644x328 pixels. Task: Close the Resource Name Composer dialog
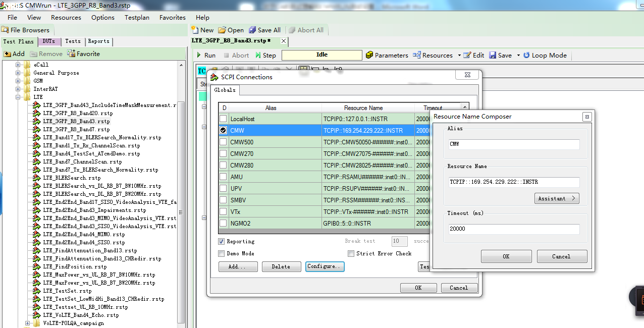tap(587, 117)
